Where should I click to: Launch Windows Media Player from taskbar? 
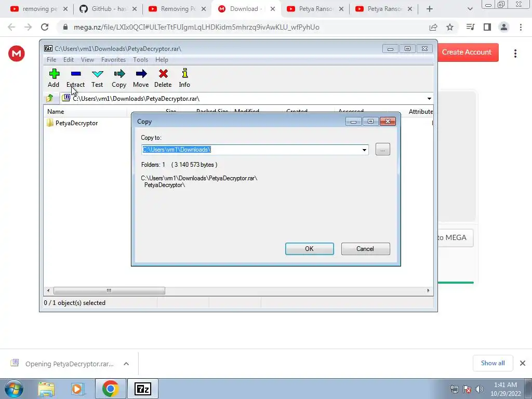tap(78, 389)
